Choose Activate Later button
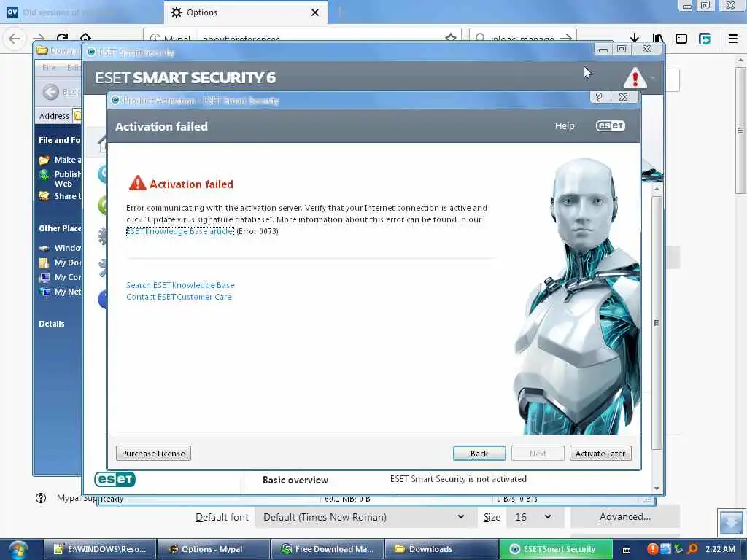This screenshot has width=747, height=560. (600, 454)
